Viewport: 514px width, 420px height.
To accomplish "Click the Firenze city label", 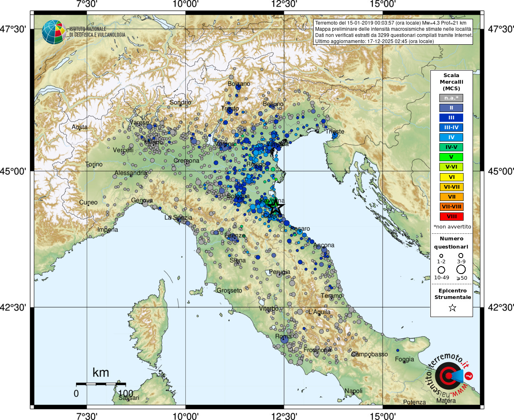I will click(x=235, y=235).
